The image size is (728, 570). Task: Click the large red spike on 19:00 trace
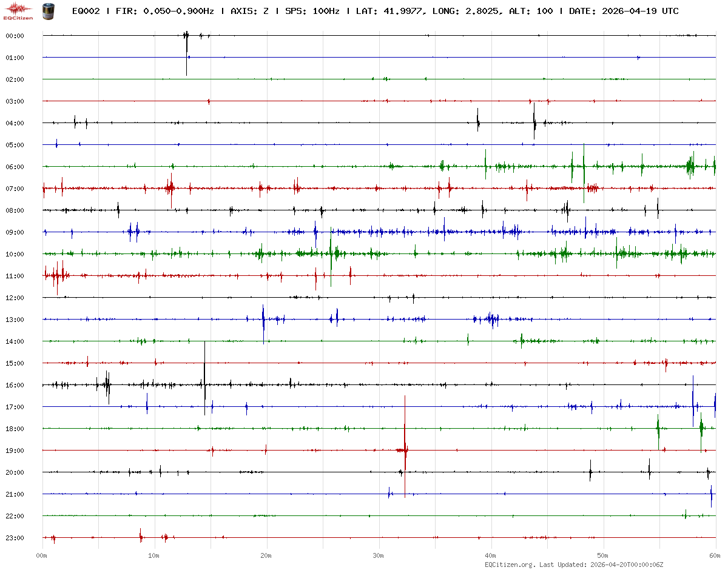coord(405,449)
